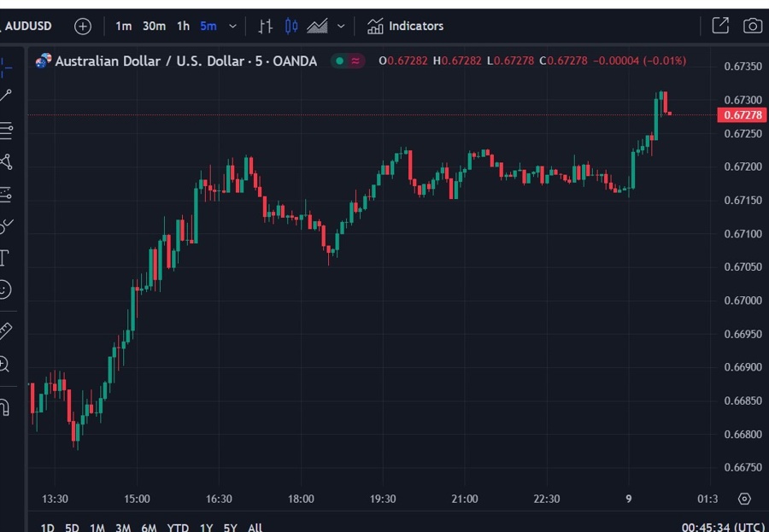769x532 pixels.
Task: Click the Australian Dollar / U.S. Dollar title
Action: (x=186, y=61)
